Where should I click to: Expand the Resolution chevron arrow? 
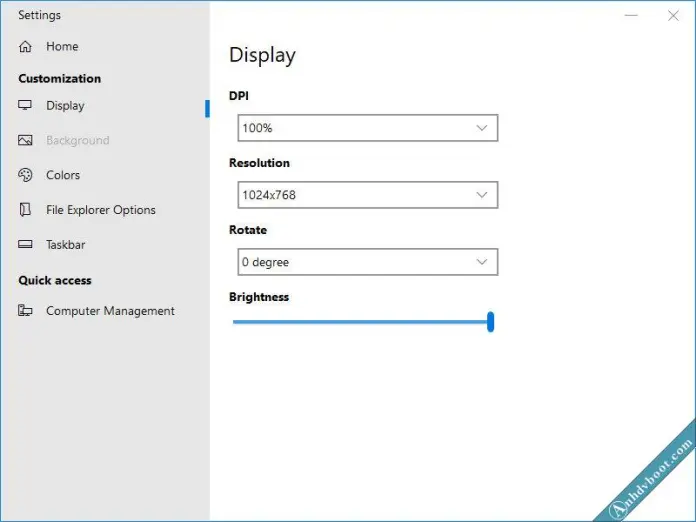(482, 195)
